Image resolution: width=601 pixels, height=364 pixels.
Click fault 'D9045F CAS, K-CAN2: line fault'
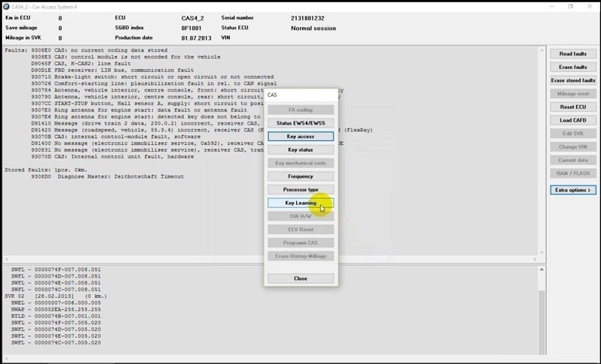coord(81,64)
